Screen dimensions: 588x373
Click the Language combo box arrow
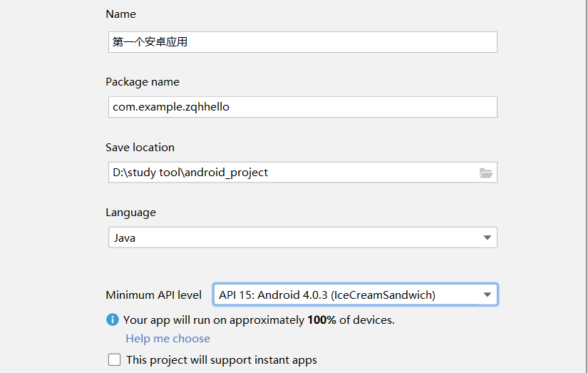click(x=488, y=237)
